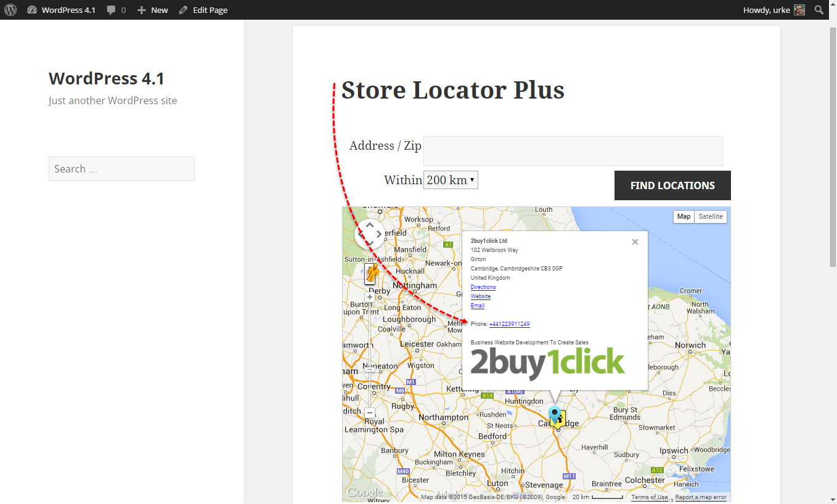Screen dimensions: 837x504
Task: Click the map zoom slider track
Action: [x=370, y=355]
